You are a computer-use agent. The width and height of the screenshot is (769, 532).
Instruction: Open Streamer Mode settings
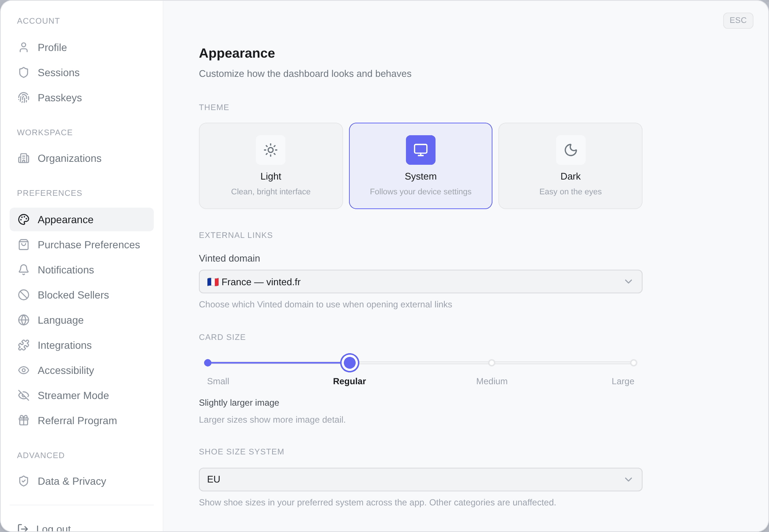pyautogui.click(x=82, y=396)
